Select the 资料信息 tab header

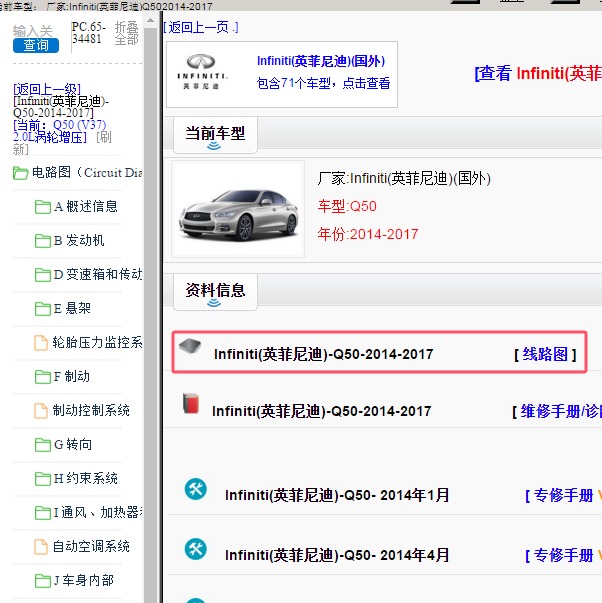click(215, 292)
